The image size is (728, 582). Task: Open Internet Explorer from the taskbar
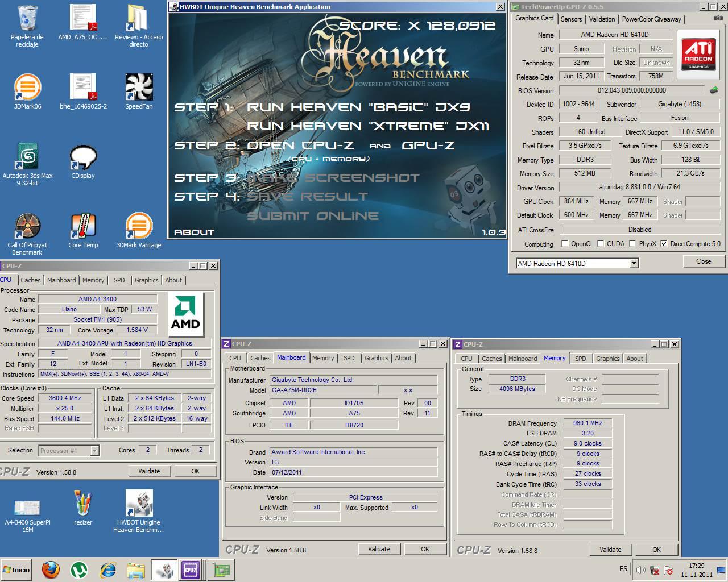107,569
